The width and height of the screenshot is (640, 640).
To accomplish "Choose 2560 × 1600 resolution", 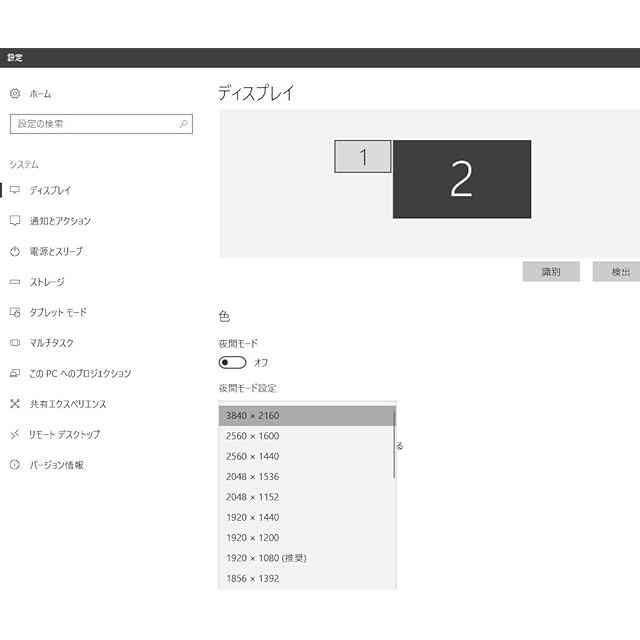I will tap(306, 436).
